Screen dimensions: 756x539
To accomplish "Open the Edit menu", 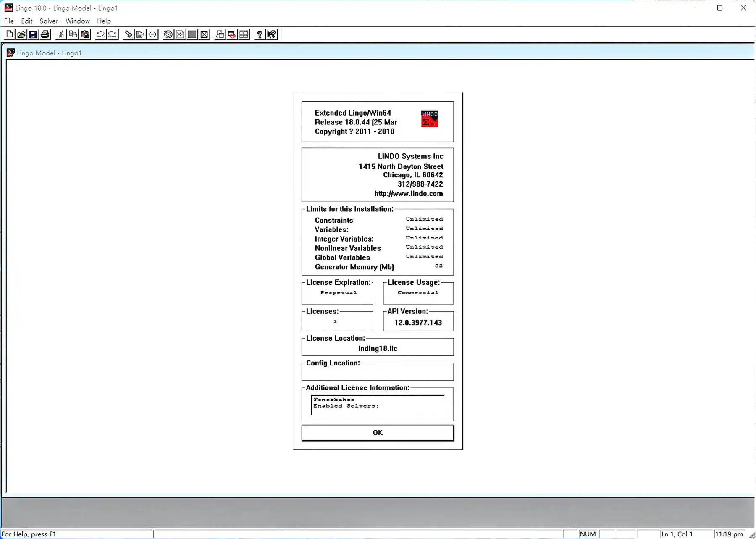I will 27,21.
